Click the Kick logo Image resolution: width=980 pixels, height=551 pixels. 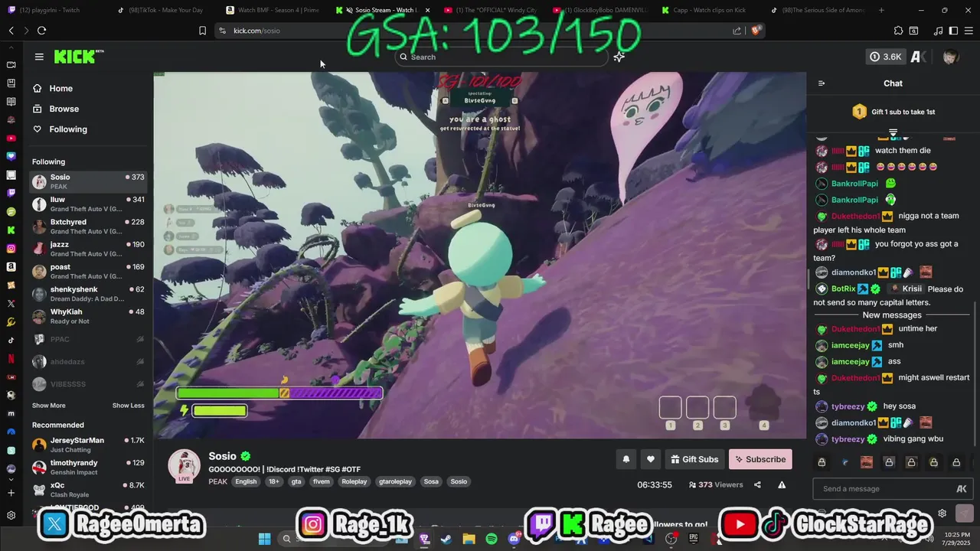[x=78, y=57]
